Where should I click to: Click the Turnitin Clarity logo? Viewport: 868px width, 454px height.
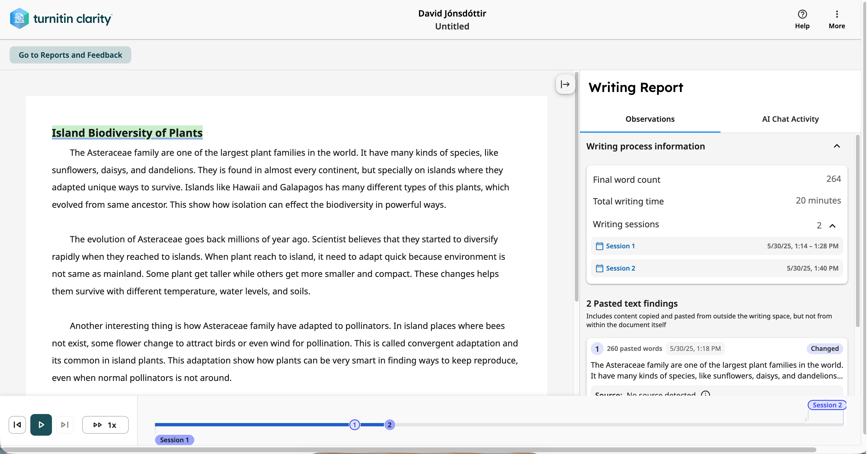pos(61,19)
